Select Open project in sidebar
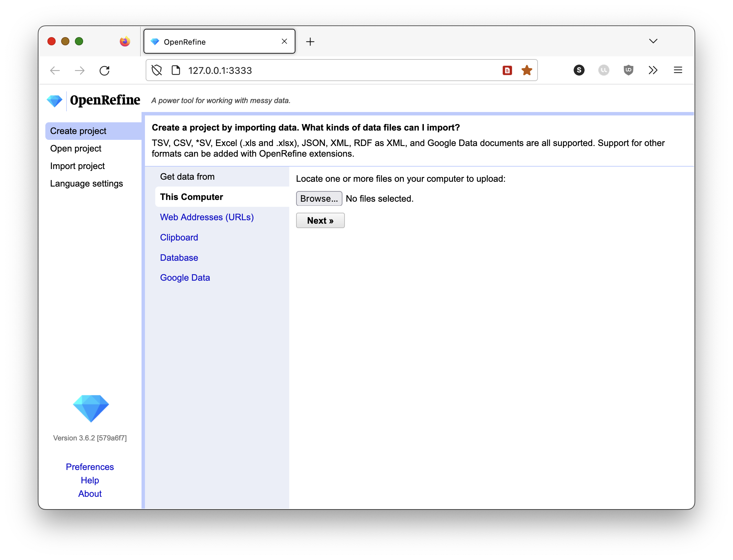The height and width of the screenshot is (560, 733). pos(76,148)
